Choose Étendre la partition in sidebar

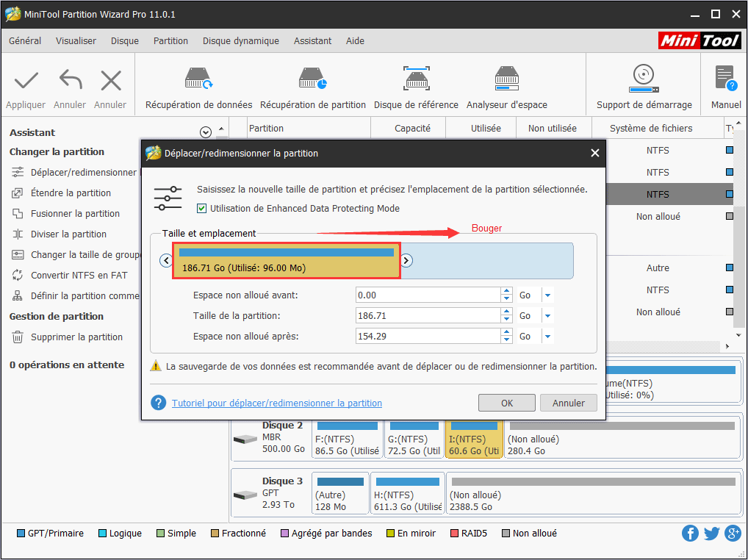[61, 193]
